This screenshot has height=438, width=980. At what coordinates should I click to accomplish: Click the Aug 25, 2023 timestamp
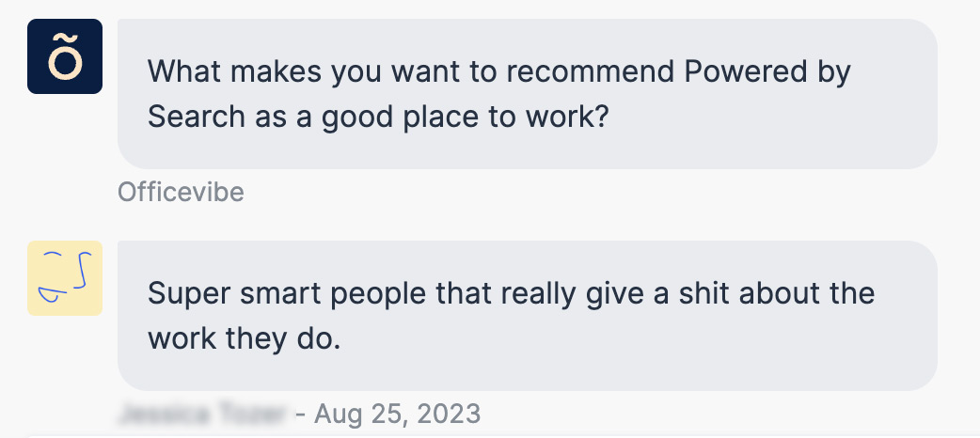[x=398, y=414]
